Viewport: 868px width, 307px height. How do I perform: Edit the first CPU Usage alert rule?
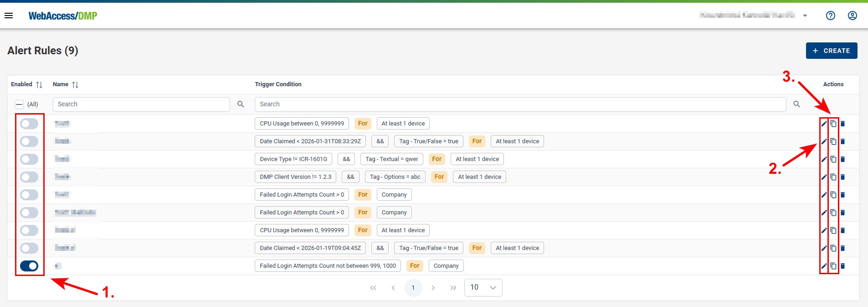point(824,124)
